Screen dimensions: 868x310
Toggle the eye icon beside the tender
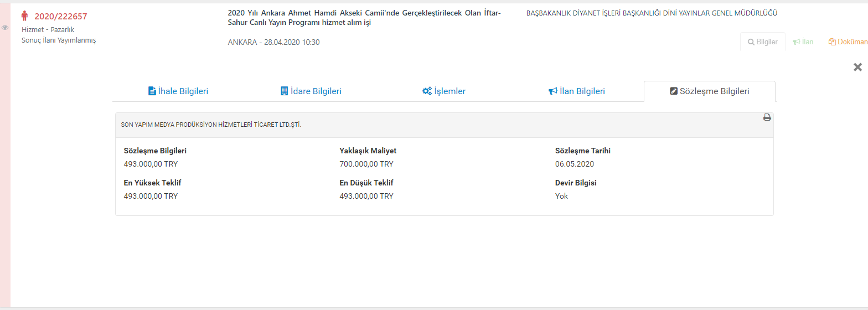(5, 27)
